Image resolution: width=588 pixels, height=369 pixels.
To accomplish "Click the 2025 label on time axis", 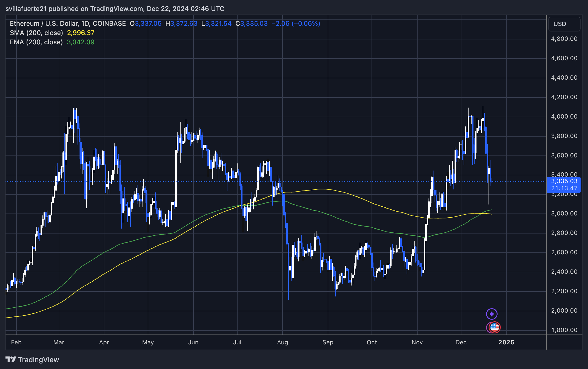I will 506,342.
